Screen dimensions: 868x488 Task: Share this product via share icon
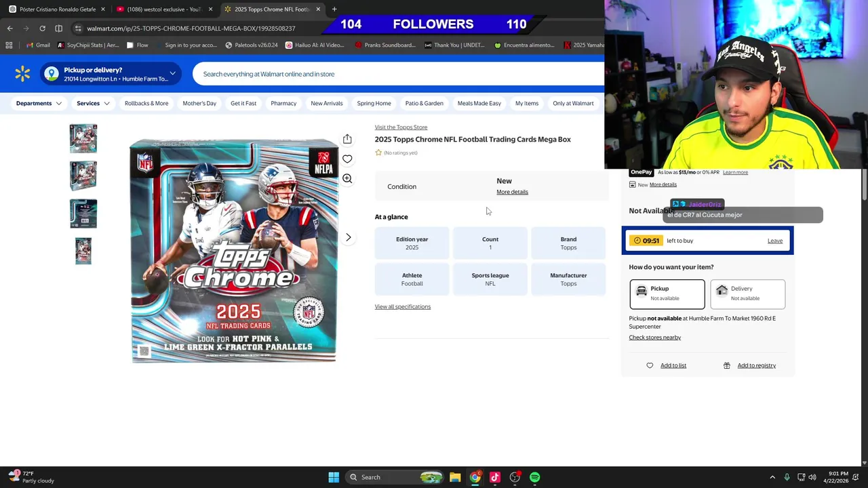click(x=347, y=139)
